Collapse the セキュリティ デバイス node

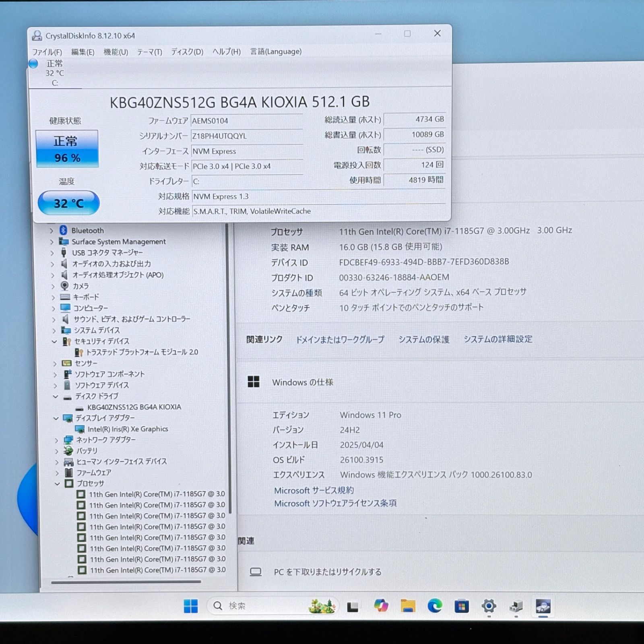pos(54,341)
